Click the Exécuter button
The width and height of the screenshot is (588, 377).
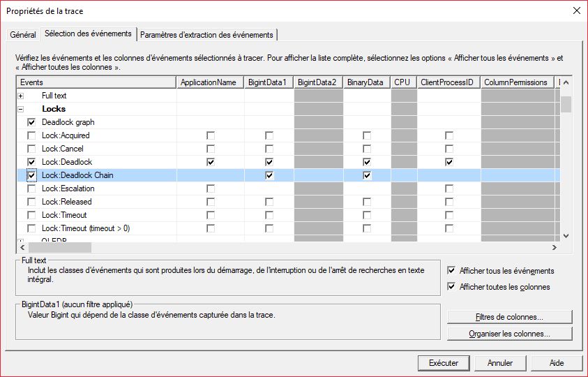pyautogui.click(x=443, y=363)
